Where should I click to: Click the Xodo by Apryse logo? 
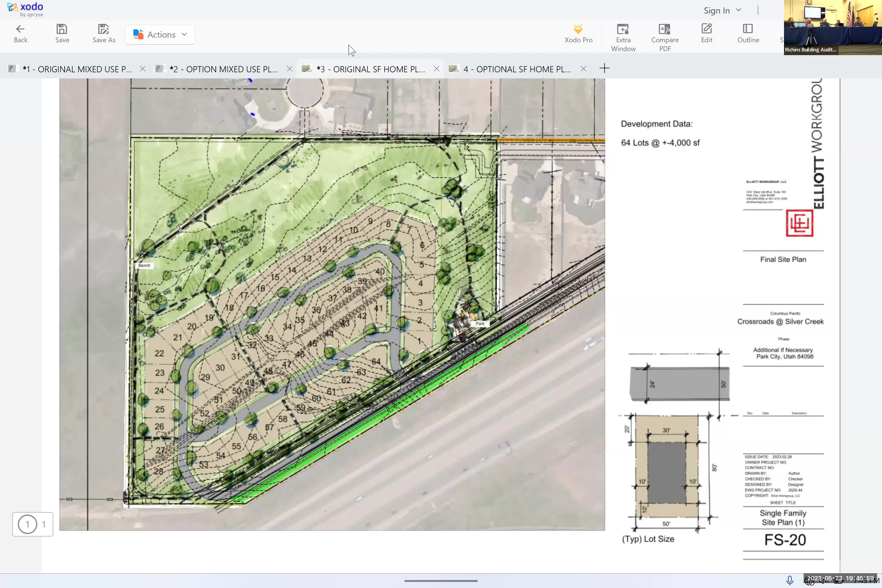(24, 8)
